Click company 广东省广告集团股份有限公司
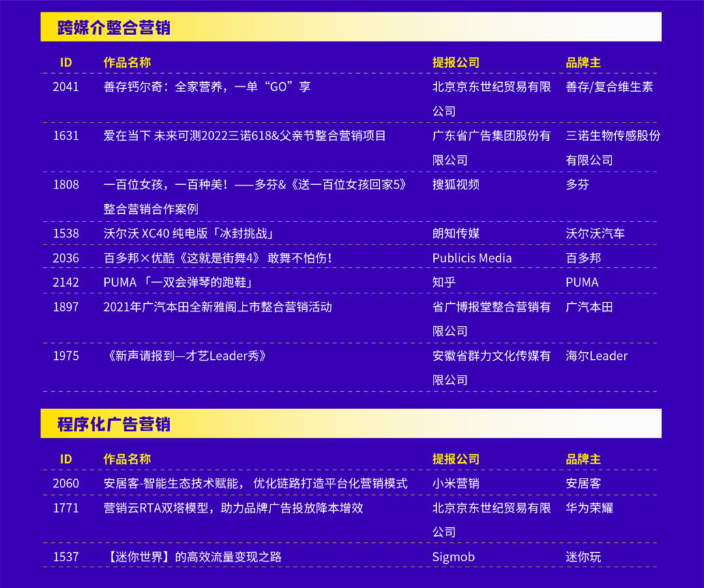Screen dimensions: 704x588 491,148
